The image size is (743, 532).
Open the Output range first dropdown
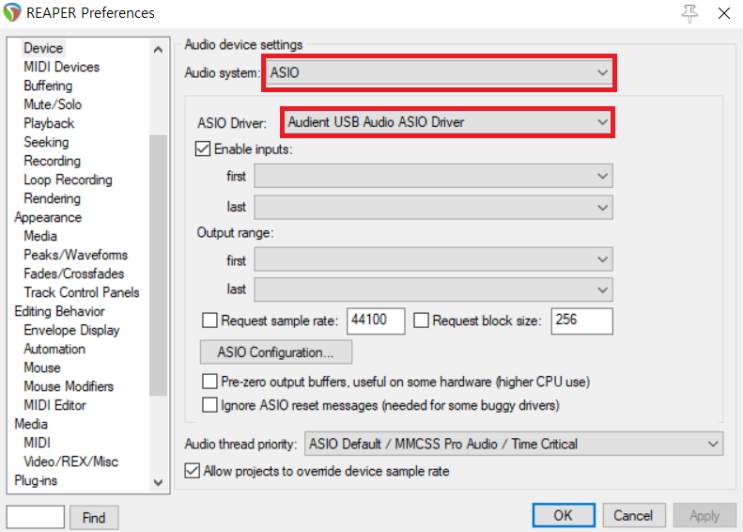pyautogui.click(x=433, y=259)
